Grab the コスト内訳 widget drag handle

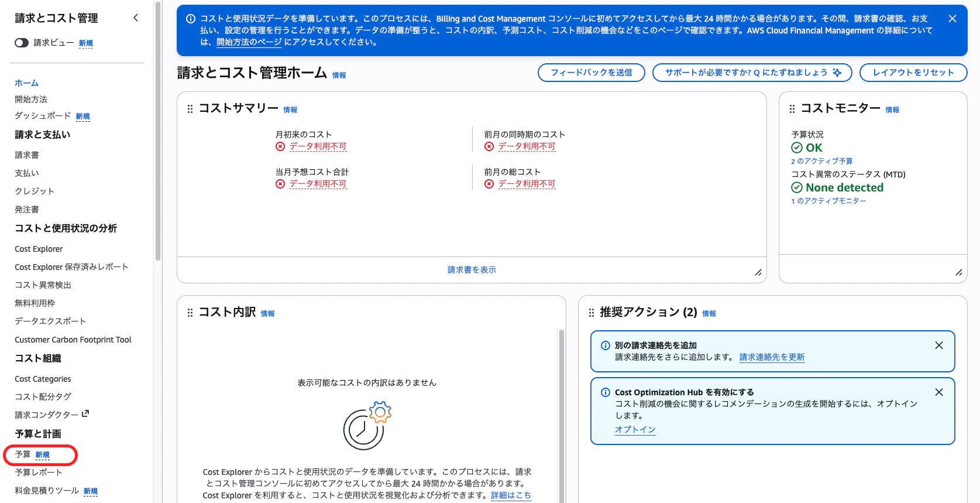click(x=190, y=313)
